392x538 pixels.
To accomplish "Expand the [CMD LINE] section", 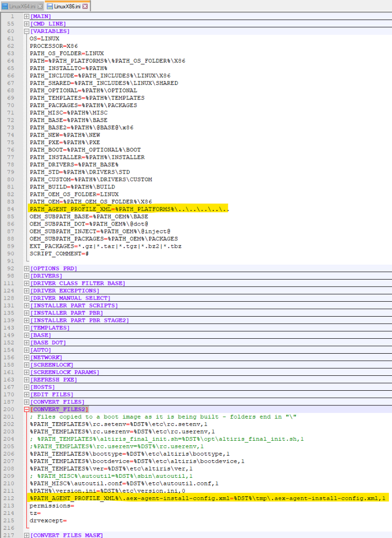I will coord(26,24).
